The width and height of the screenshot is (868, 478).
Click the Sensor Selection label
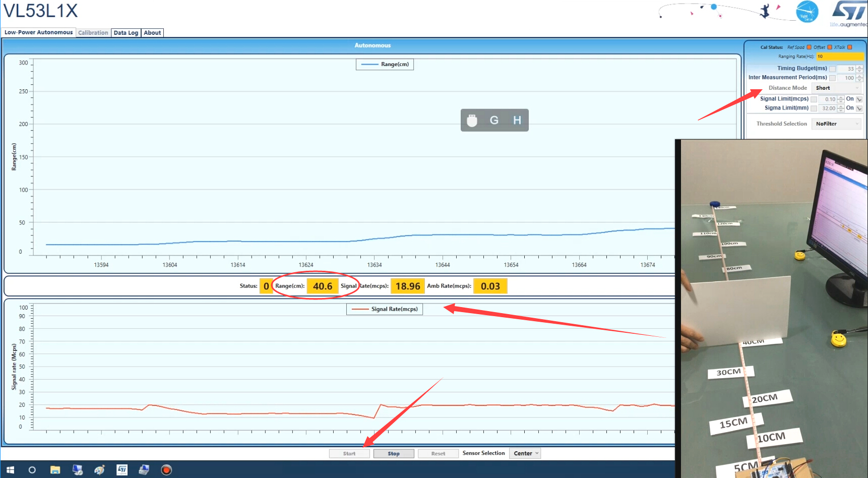(483, 453)
